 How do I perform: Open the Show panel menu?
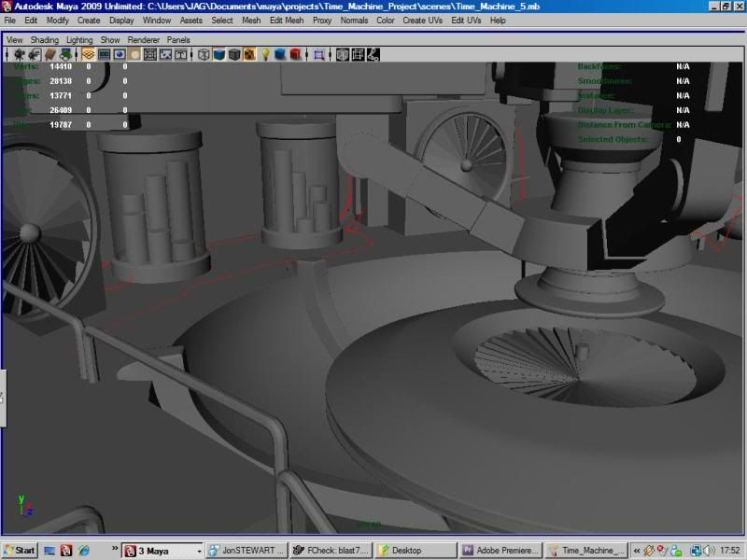pos(110,40)
